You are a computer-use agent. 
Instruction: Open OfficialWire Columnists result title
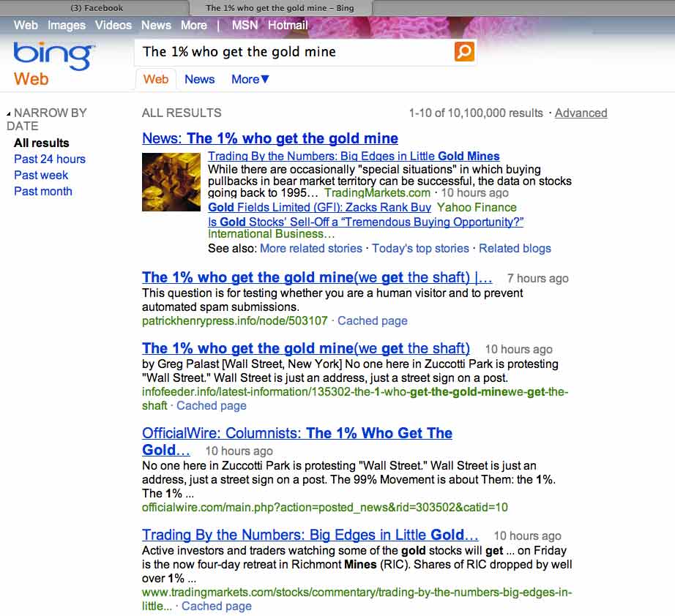[x=297, y=441]
